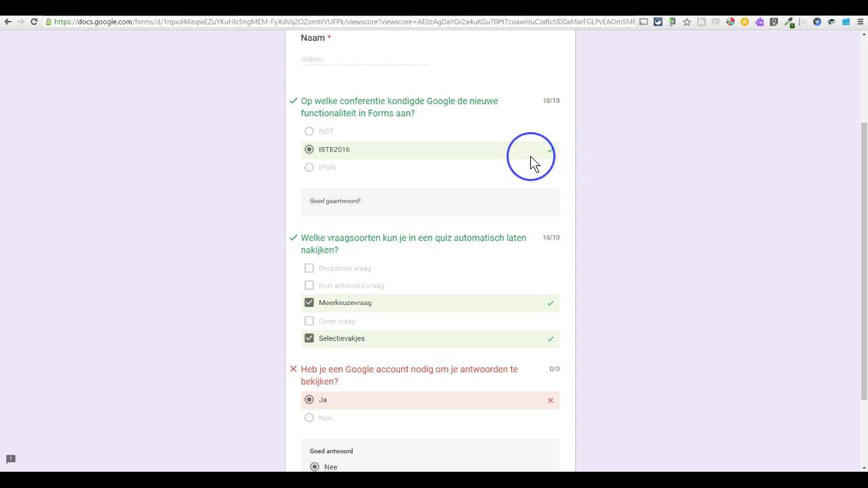Image resolution: width=868 pixels, height=488 pixels.
Task: Open the Chrome hamburger menu
Action: [x=861, y=22]
